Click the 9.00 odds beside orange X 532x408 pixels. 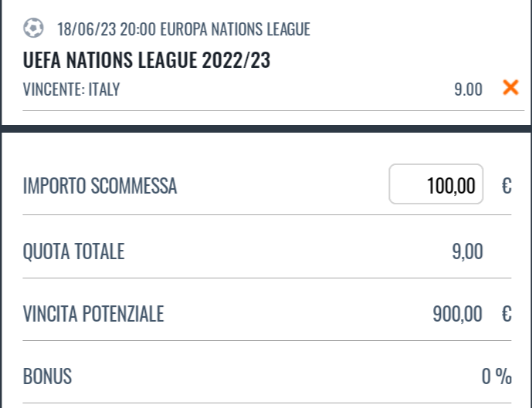click(x=468, y=89)
